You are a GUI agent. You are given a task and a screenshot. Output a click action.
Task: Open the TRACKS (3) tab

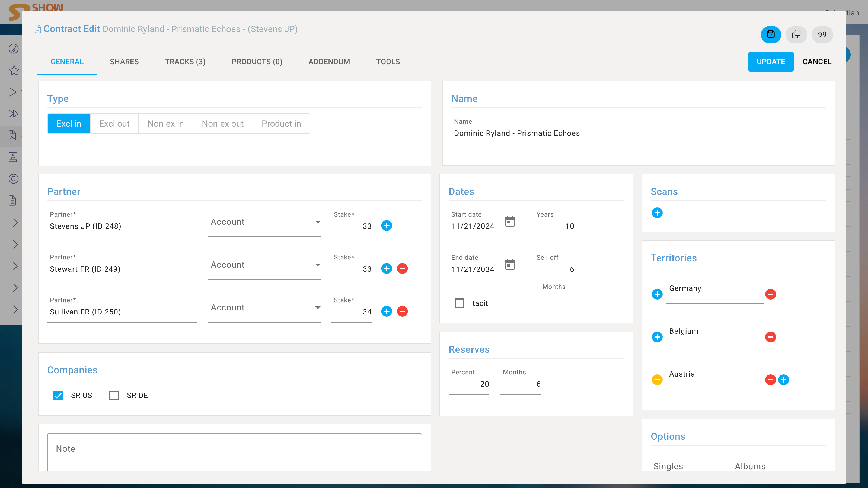pyautogui.click(x=185, y=62)
